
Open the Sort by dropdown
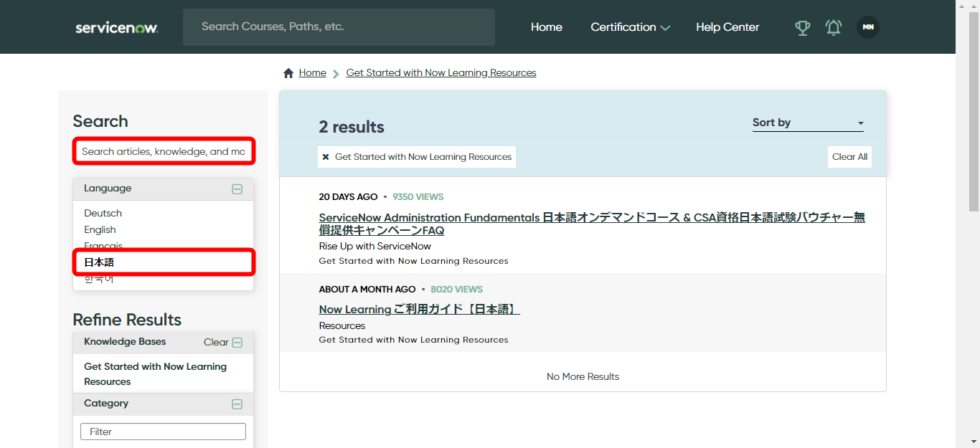(x=808, y=123)
